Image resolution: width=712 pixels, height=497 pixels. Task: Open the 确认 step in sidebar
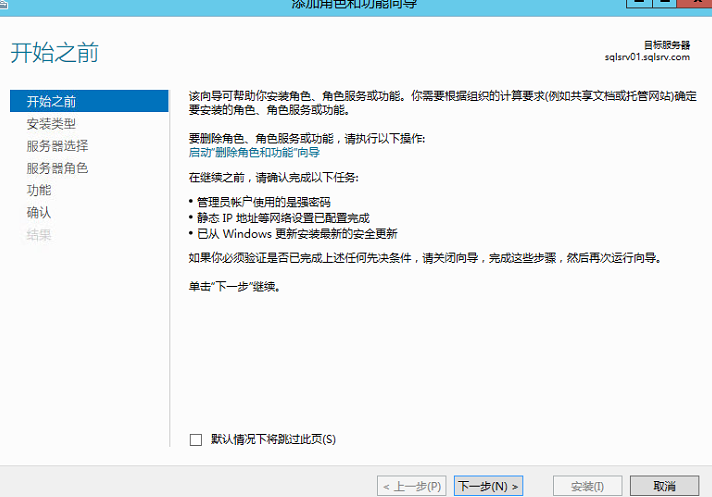point(39,212)
